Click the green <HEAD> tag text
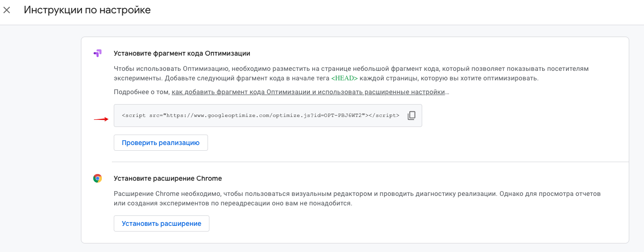 point(344,78)
